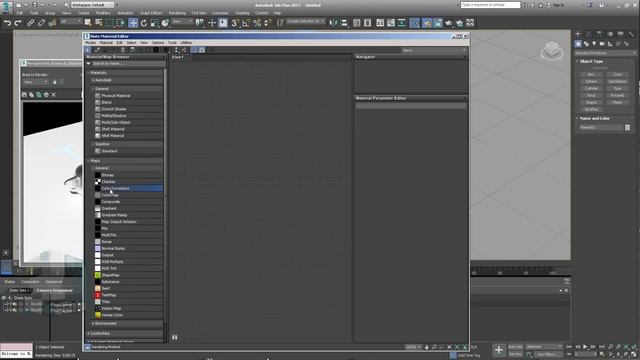The width and height of the screenshot is (640, 360).
Task: Click the Sphere object type button
Action: [591, 81]
